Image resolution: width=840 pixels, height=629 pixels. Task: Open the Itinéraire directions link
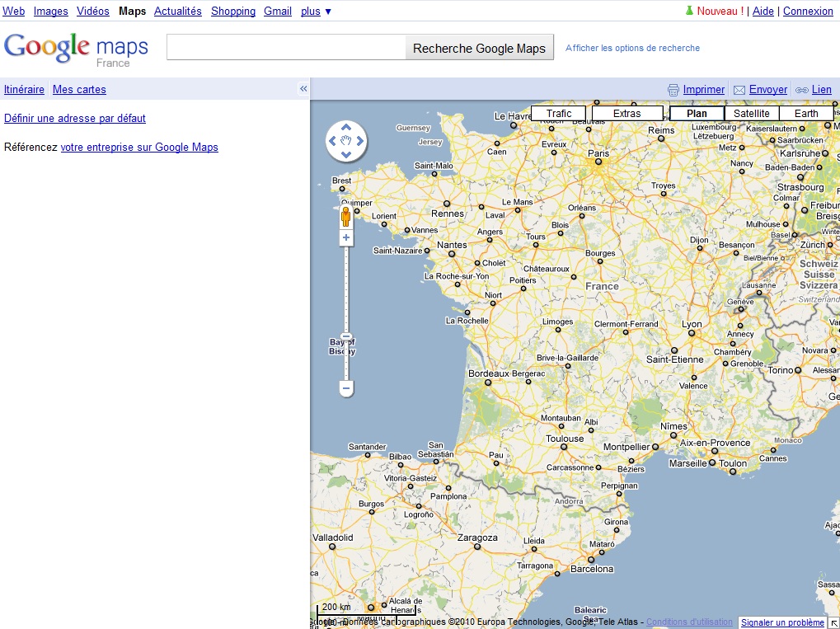pyautogui.click(x=24, y=90)
